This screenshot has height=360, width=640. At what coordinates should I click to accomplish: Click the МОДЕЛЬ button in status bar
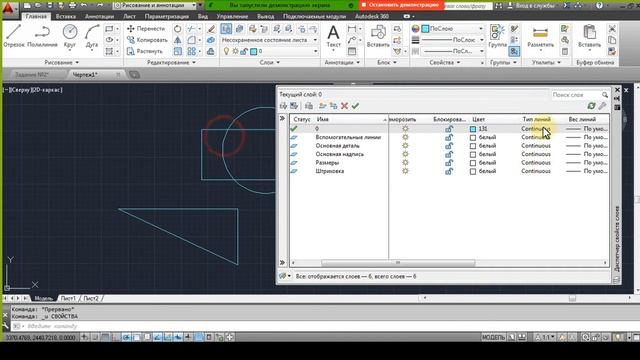pyautogui.click(x=493, y=337)
